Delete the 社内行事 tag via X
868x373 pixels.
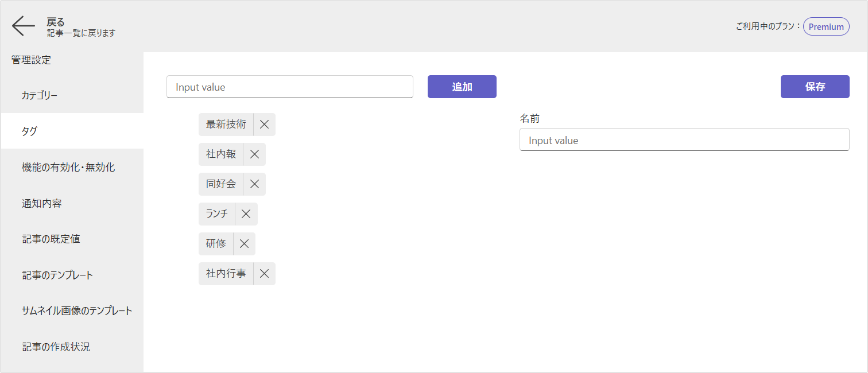pos(264,274)
